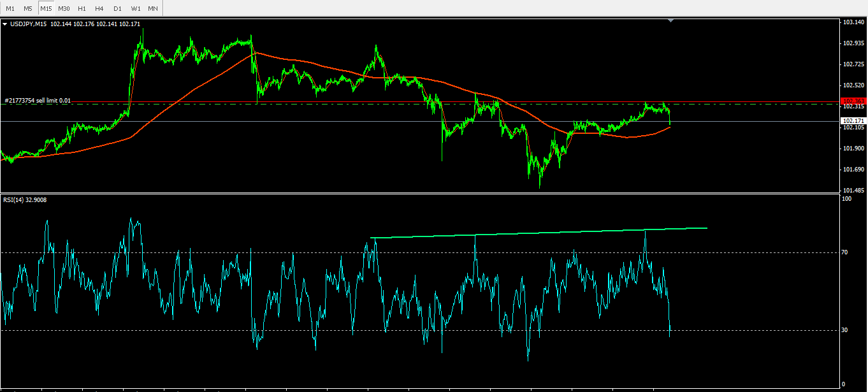868x392 pixels.
Task: Click the 101.690 price scale value
Action: 853,170
